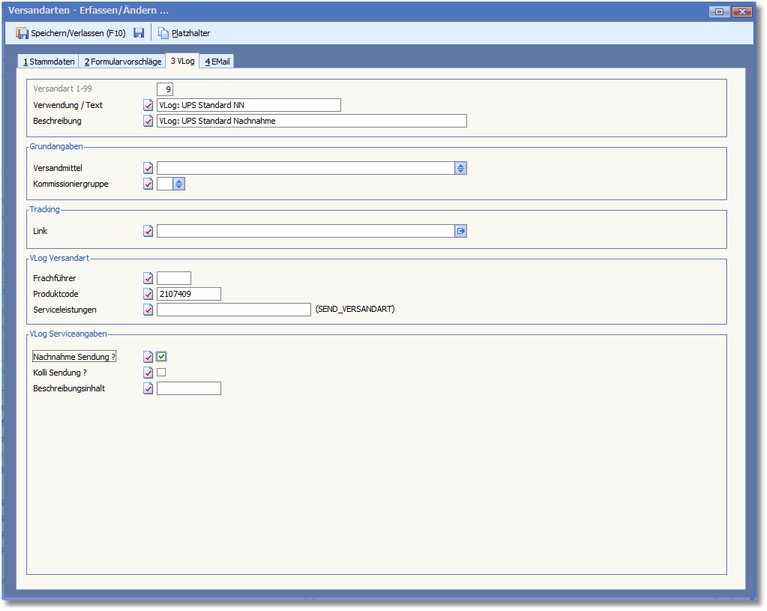Switch to the 1 Stammdaten tab
767x611 pixels.
[x=49, y=61]
